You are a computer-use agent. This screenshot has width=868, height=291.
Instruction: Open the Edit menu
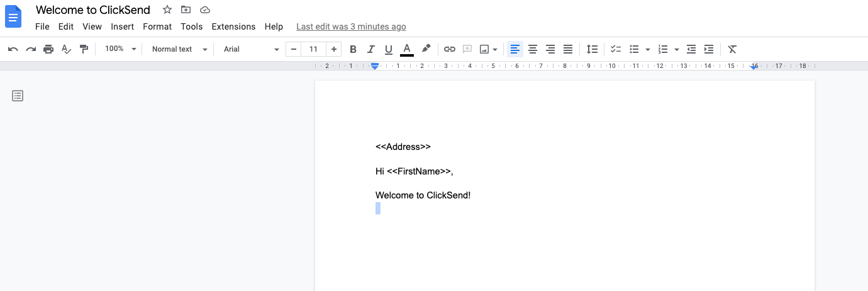[66, 26]
